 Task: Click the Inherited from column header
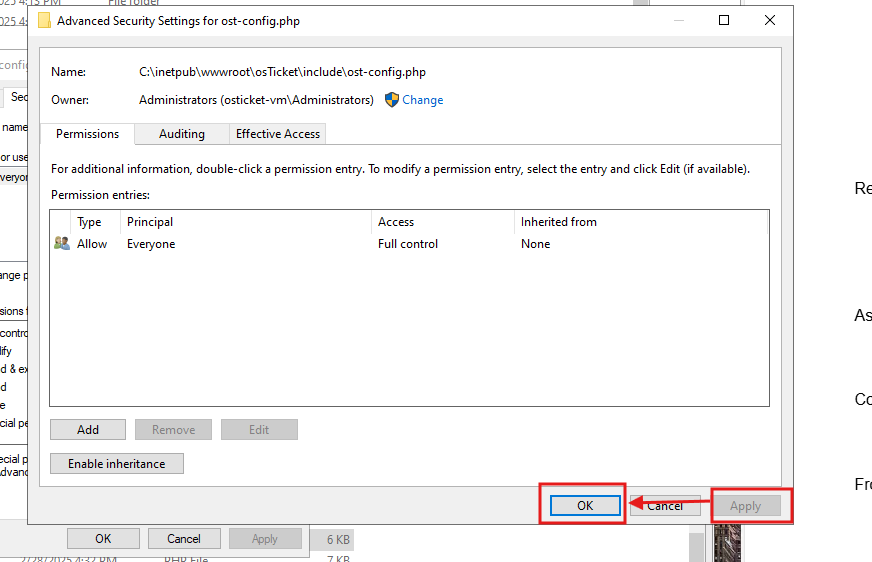click(641, 222)
